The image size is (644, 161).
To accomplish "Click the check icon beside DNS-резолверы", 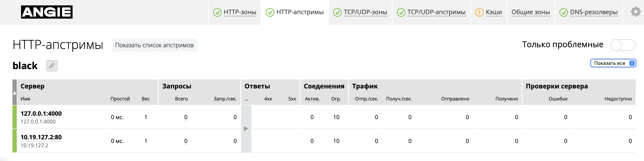I will tap(563, 12).
